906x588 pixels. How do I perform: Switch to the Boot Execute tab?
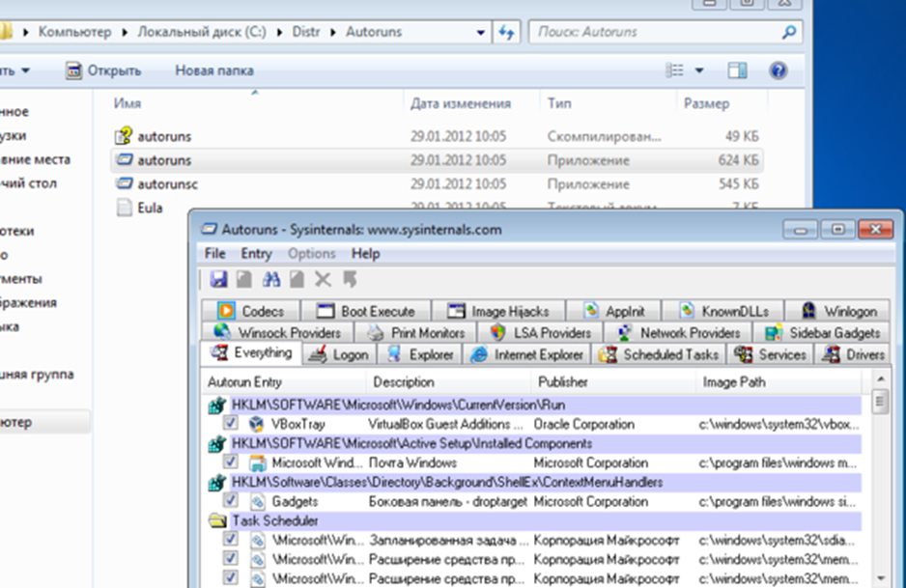(x=366, y=311)
